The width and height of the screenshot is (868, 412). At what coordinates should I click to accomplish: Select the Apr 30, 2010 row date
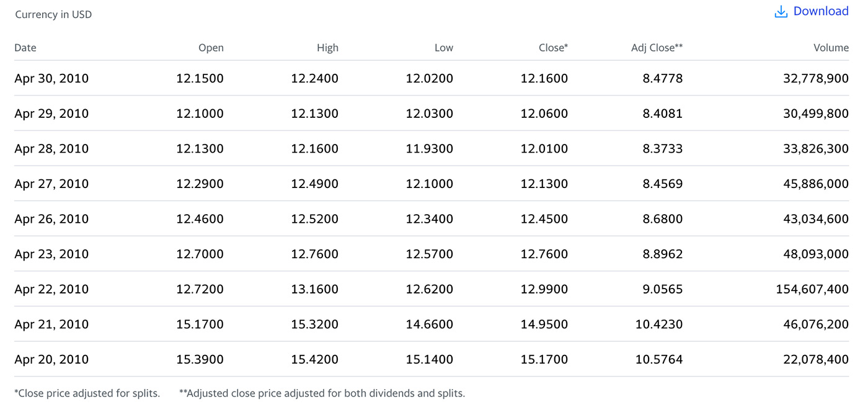click(x=51, y=79)
